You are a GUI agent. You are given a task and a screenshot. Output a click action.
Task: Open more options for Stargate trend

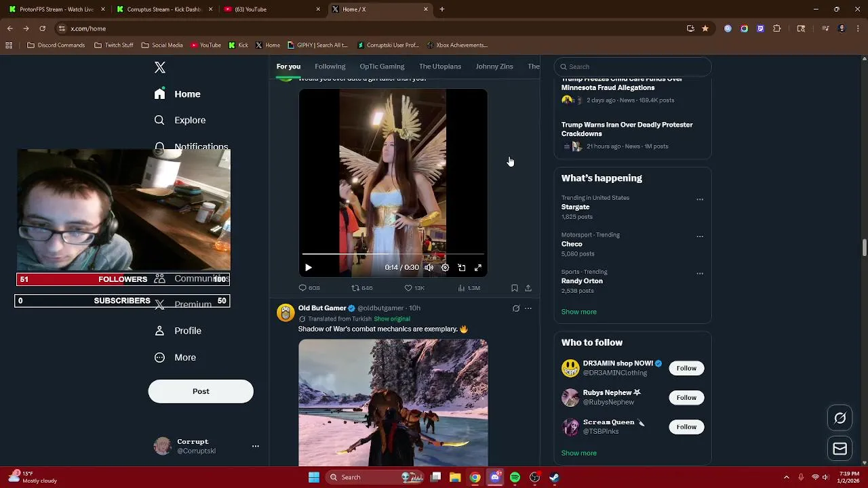[x=700, y=200]
